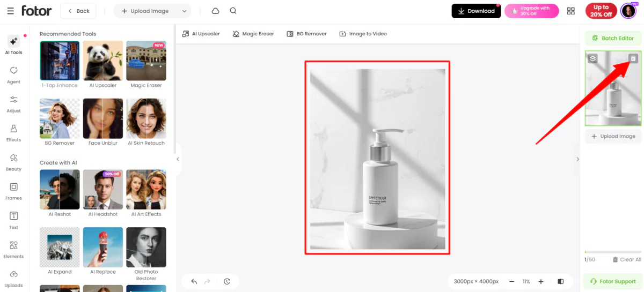
Task: Click Upgrade with 30% Off button
Action: pyautogui.click(x=531, y=11)
